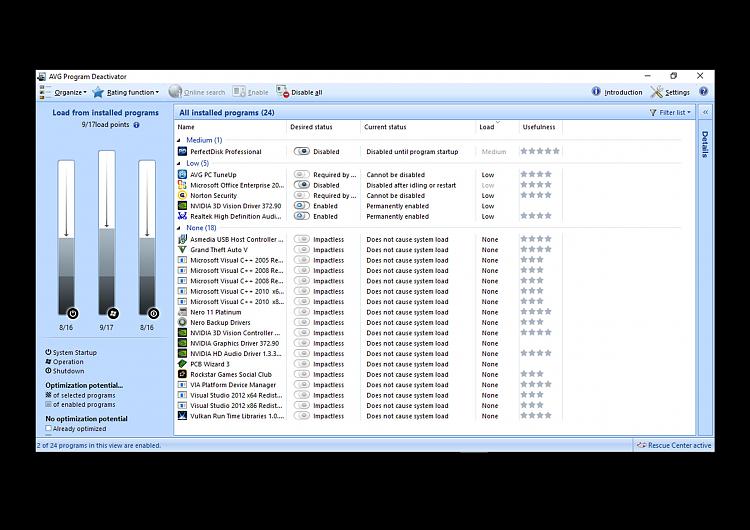Viewport: 750px width, 530px height.
Task: Click the NVIDIA 3D Vision Driver icon
Action: click(182, 206)
